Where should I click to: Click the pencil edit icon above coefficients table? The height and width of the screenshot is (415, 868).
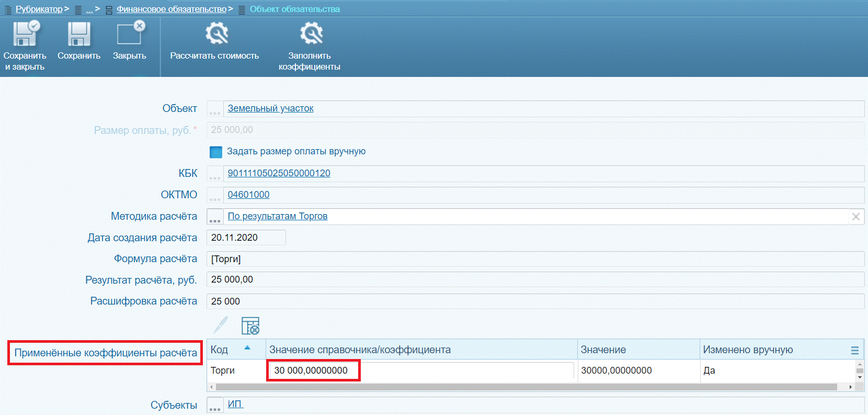[x=221, y=325]
